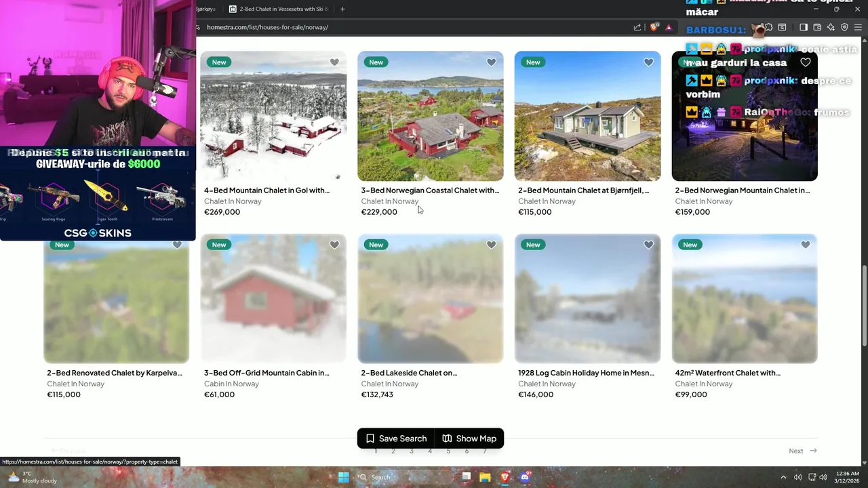Click the snowy Gol chalet photo
This screenshot has height=488, width=868.
tap(273, 116)
